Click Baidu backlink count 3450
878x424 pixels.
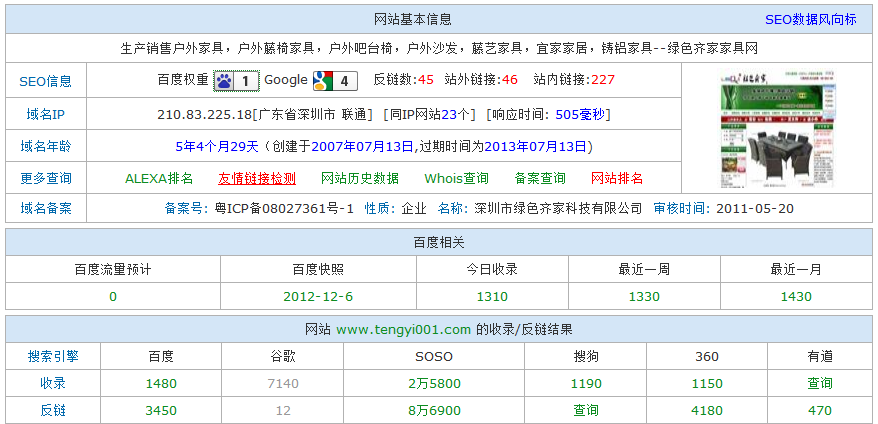[x=161, y=411]
